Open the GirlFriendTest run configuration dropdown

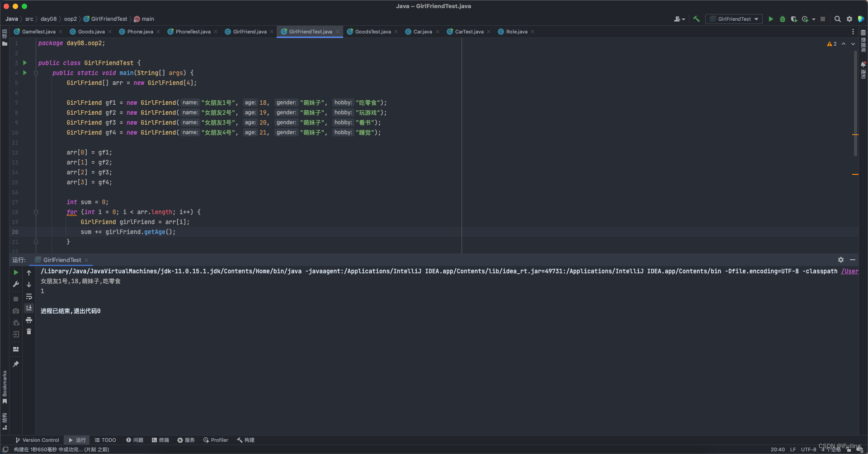click(734, 19)
